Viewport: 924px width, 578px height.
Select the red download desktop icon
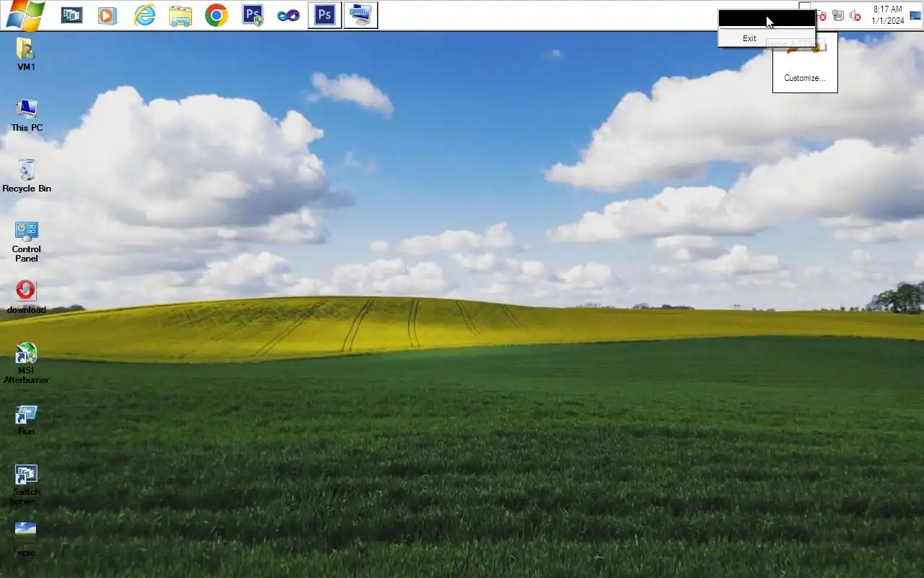click(27, 298)
